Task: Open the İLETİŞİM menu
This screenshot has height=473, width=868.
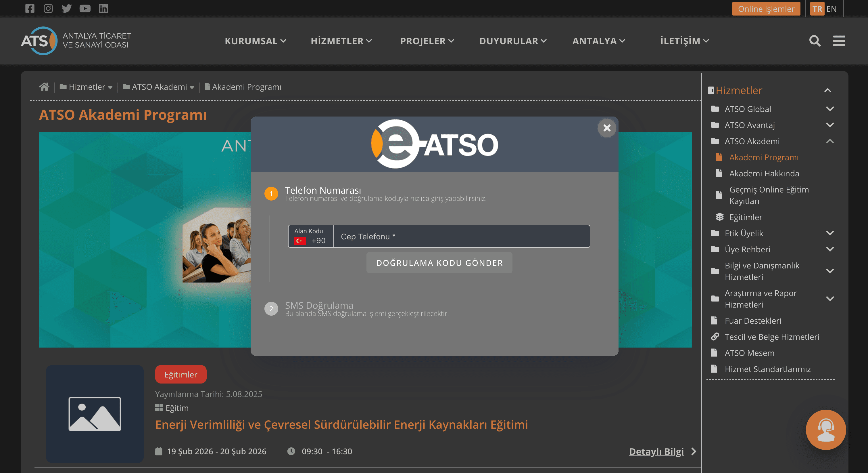Action: [684, 41]
